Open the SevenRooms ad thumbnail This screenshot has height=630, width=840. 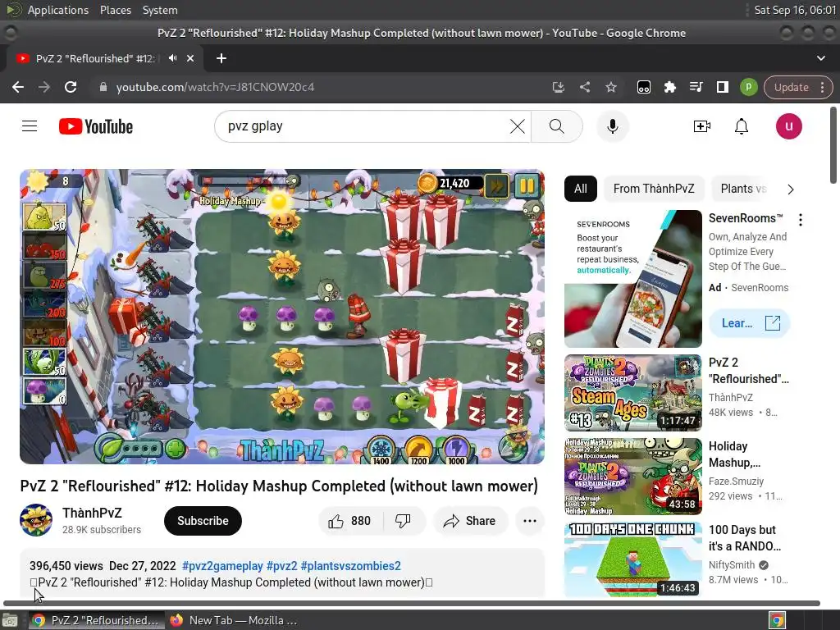click(x=632, y=279)
